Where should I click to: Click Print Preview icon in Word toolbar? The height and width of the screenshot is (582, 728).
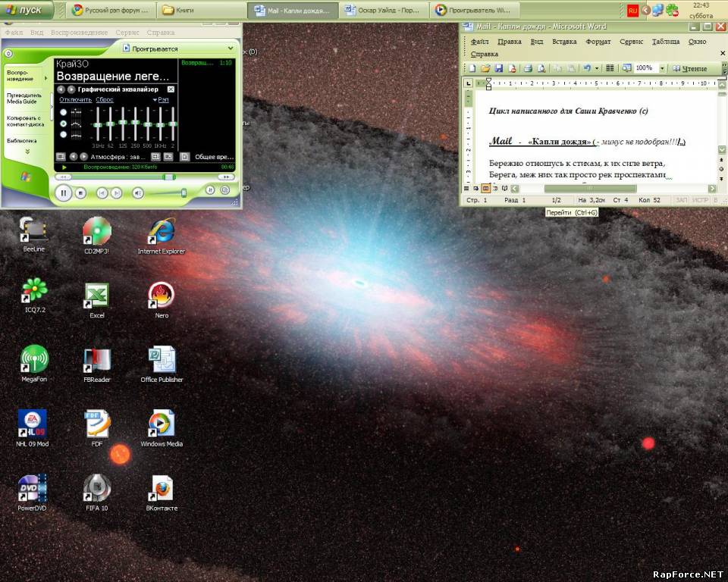541,68
